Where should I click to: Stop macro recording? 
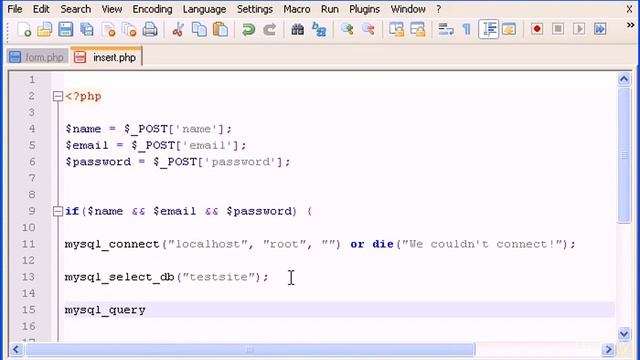pyautogui.click(x=558, y=29)
